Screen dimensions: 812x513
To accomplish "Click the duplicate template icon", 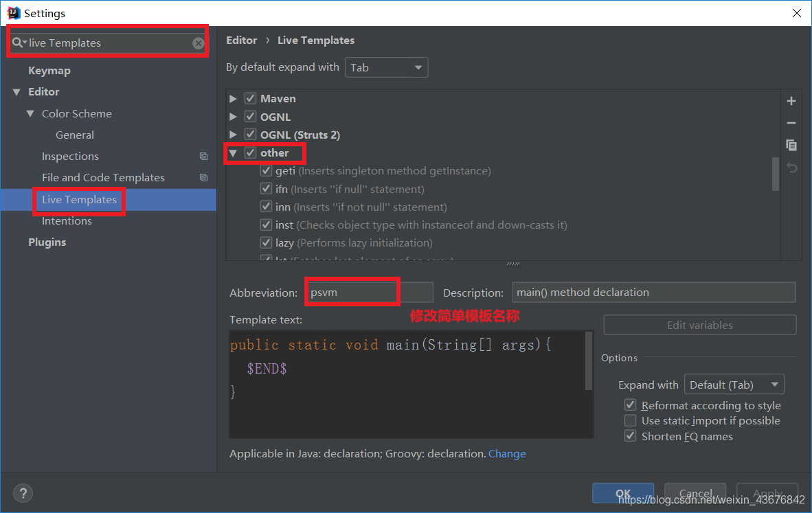I will [791, 145].
